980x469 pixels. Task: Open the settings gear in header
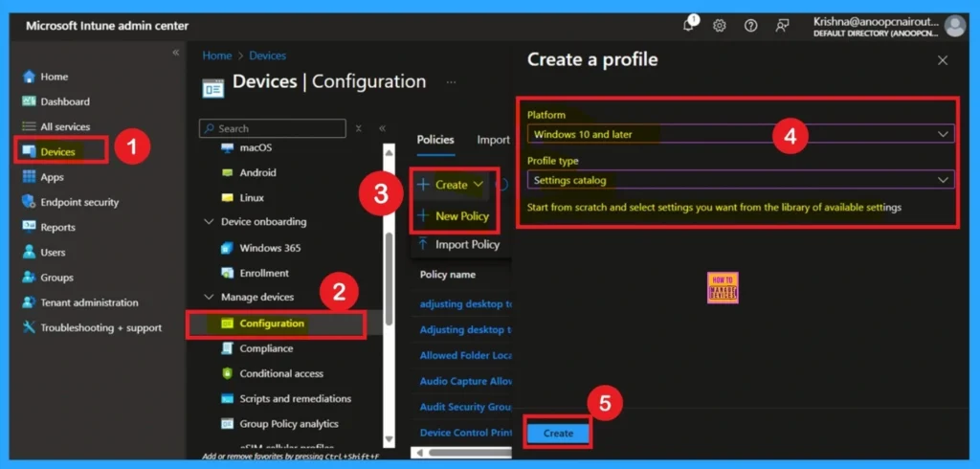click(x=720, y=26)
